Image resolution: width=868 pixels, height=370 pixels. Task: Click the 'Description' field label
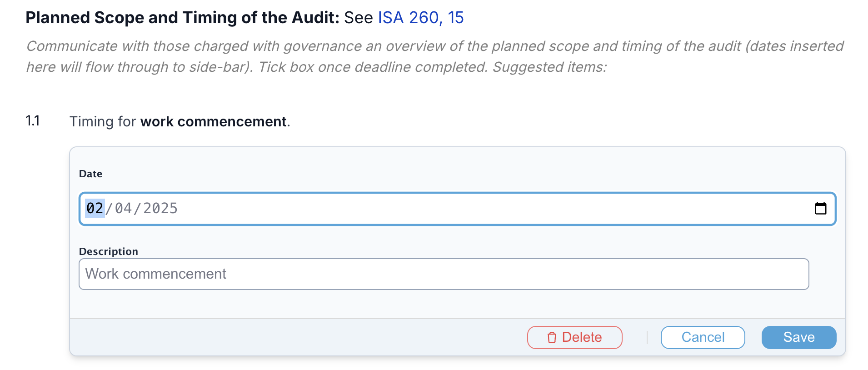109,251
